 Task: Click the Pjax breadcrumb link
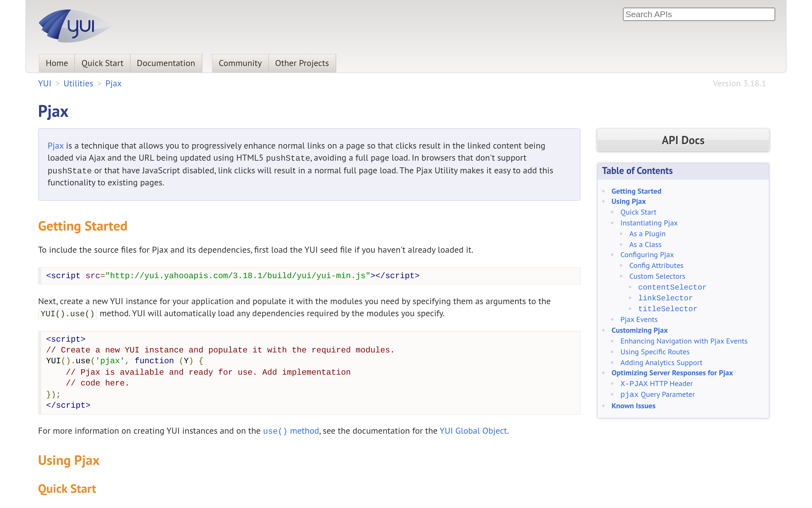(114, 83)
